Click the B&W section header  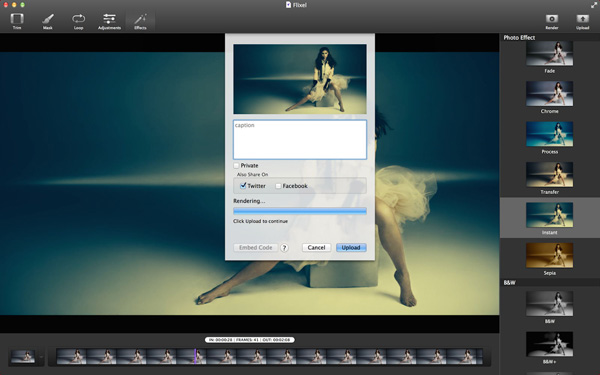tap(509, 283)
